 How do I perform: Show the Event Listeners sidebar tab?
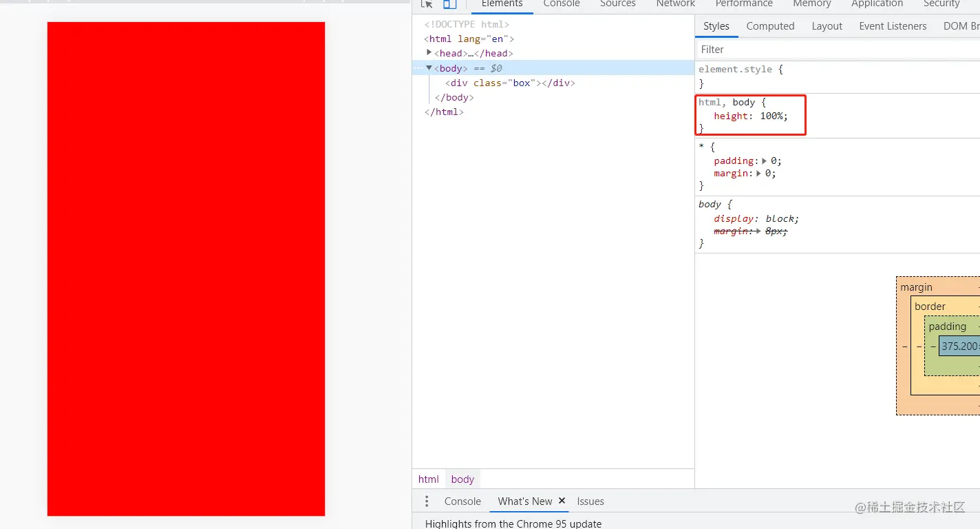(893, 26)
